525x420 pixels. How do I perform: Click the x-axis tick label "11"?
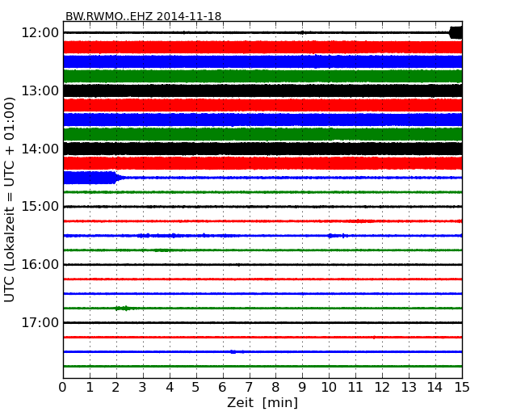point(355,387)
